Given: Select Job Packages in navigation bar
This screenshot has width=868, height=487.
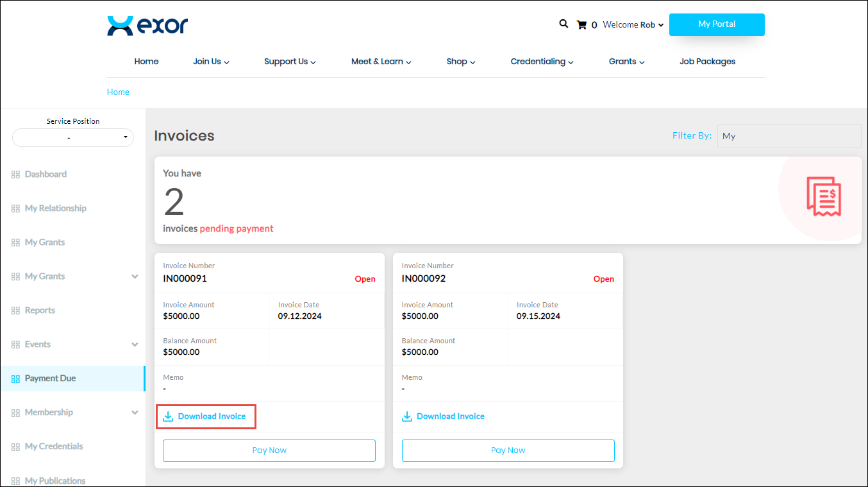Looking at the screenshot, I should [x=707, y=62].
